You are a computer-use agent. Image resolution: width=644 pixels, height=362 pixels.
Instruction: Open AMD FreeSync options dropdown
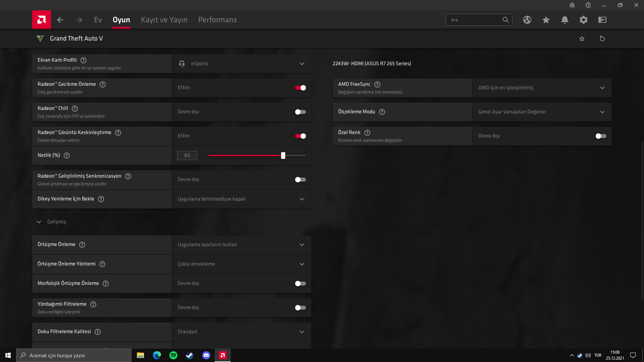pos(542,88)
